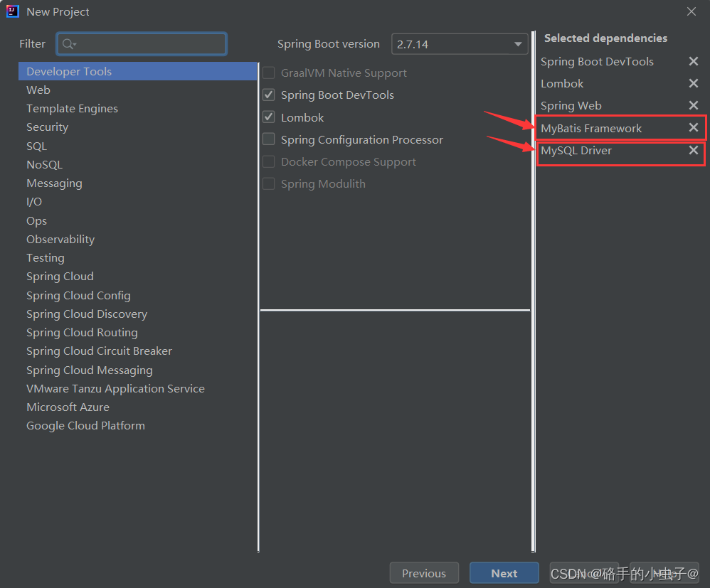Select the Microsoft Azure category

(68, 407)
